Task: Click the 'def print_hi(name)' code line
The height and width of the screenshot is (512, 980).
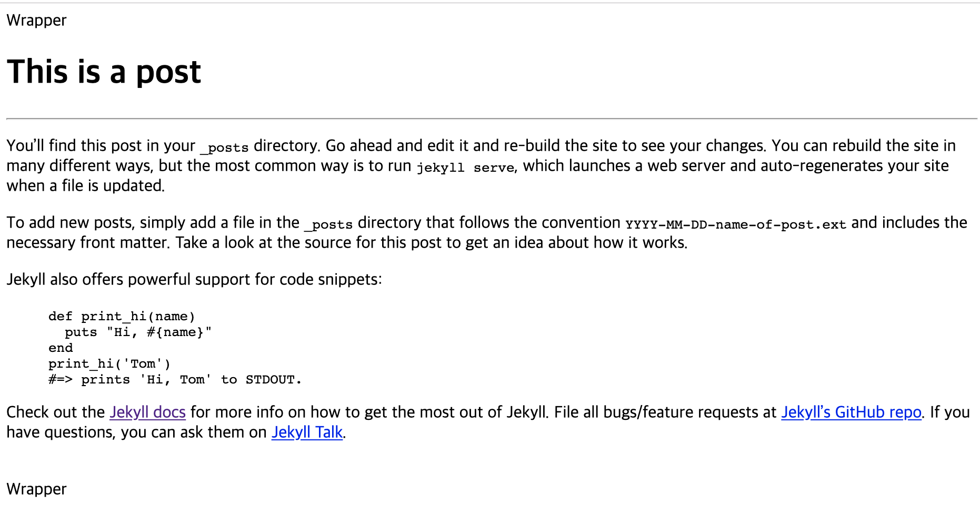Action: pos(122,316)
